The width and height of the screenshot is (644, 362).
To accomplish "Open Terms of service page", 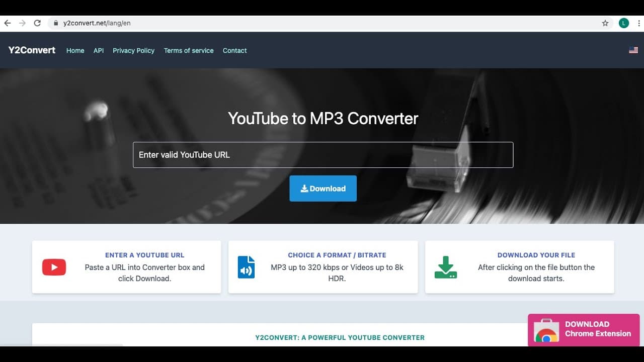I will tap(189, 51).
